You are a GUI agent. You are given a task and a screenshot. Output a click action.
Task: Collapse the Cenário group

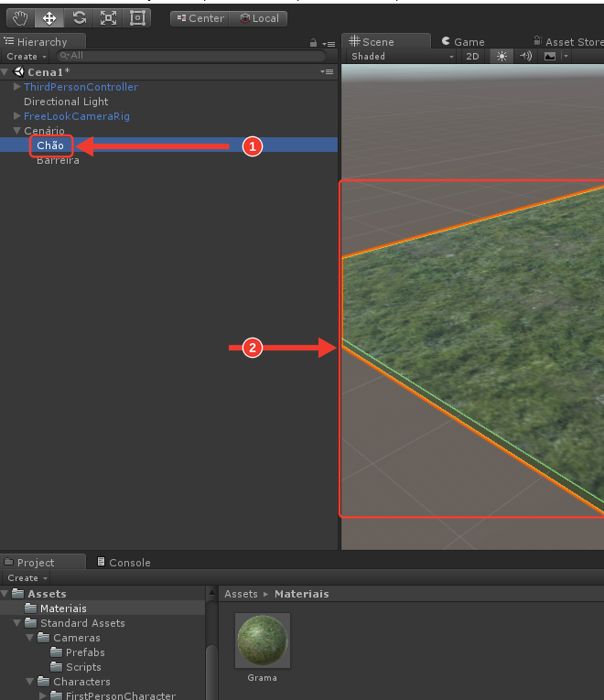17,130
